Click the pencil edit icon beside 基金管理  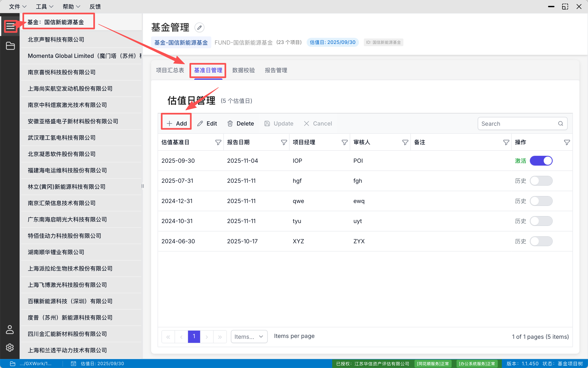(x=199, y=28)
